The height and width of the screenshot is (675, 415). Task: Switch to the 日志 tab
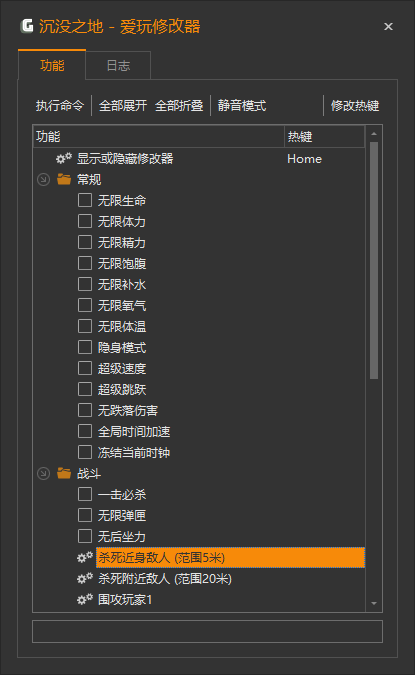tap(118, 65)
